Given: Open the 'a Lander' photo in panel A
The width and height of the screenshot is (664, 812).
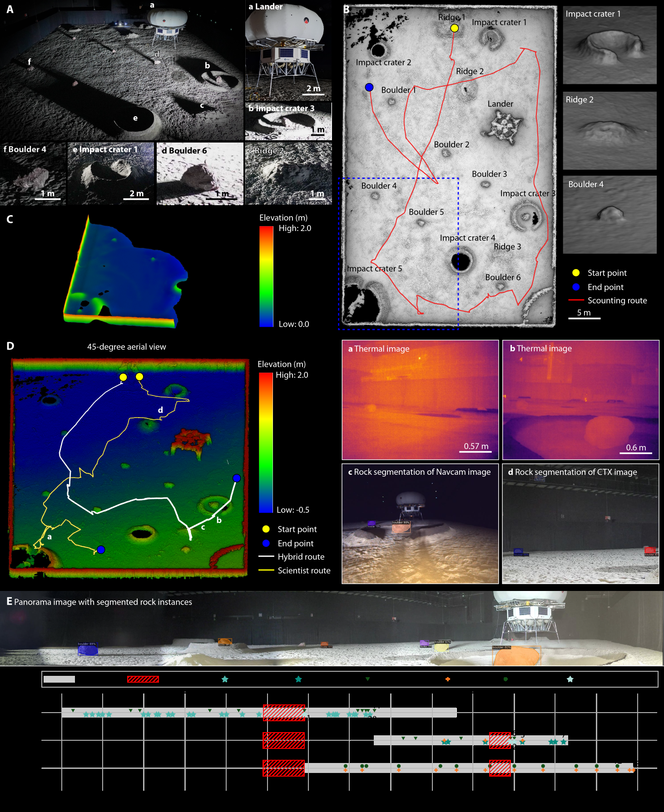Looking at the screenshot, I should click(x=288, y=50).
